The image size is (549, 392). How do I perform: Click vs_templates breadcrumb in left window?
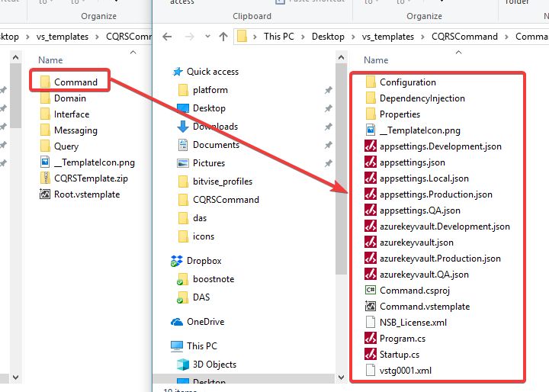pos(63,37)
